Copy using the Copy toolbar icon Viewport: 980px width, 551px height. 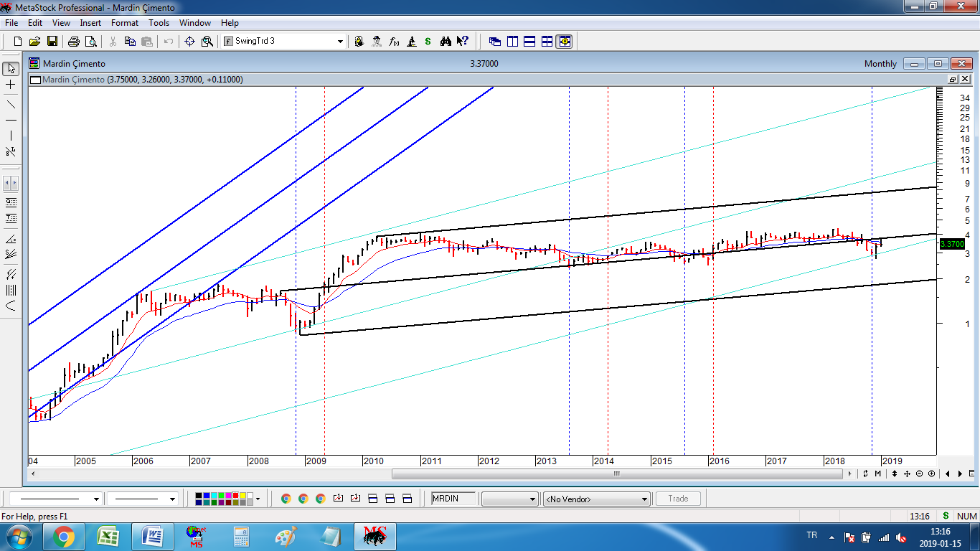click(x=130, y=42)
